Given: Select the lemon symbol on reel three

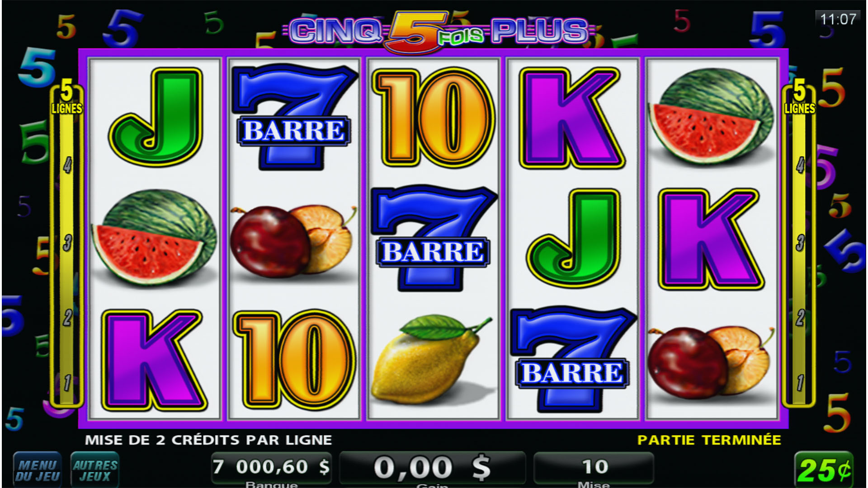Looking at the screenshot, I should tap(431, 359).
